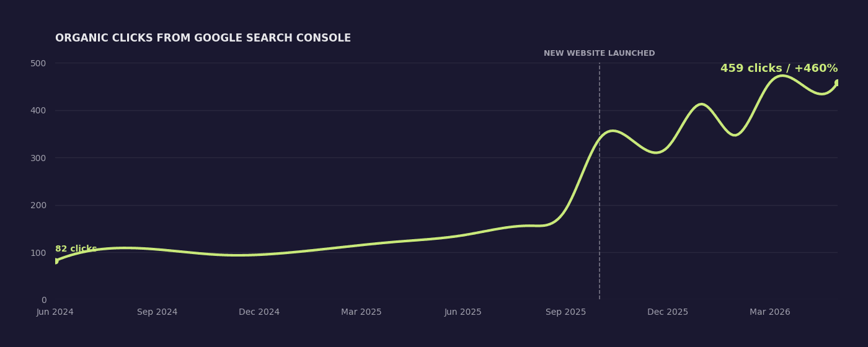Image resolution: width=868 pixels, height=347 pixels.
Task: Click the 'Sep 2025' x-axis label
Action: tap(565, 312)
